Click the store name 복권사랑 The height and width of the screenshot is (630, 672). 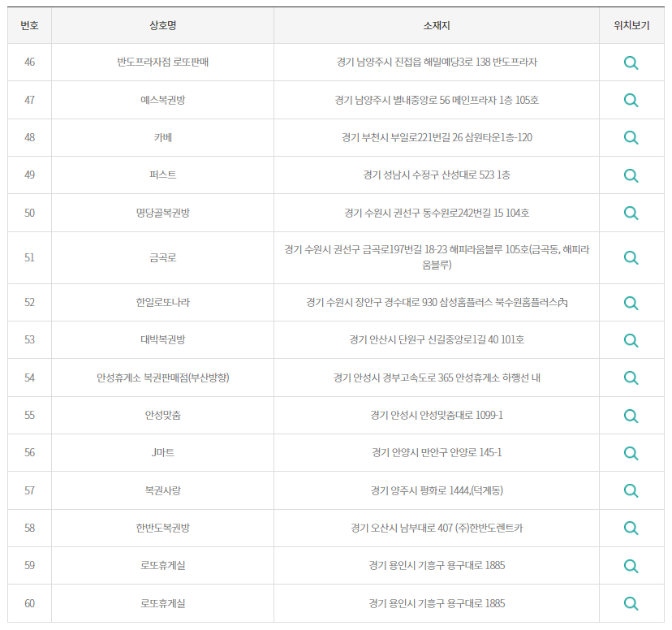coord(163,490)
